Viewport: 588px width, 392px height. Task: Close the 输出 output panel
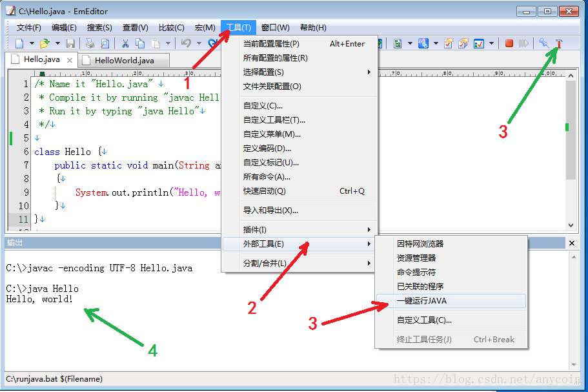click(x=571, y=243)
